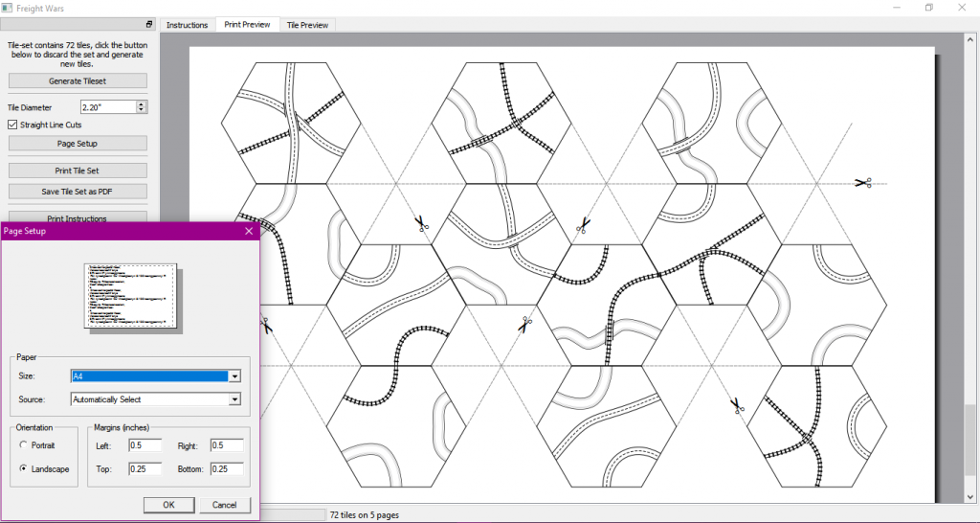The height and width of the screenshot is (523, 980).
Task: Increase Tile Diameter with the up spinner arrow
Action: pos(142,103)
